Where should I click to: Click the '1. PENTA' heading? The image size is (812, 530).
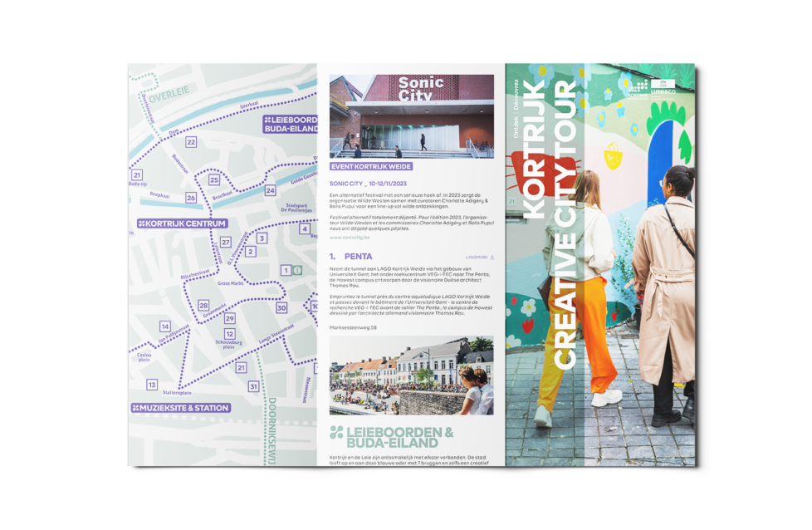350,257
